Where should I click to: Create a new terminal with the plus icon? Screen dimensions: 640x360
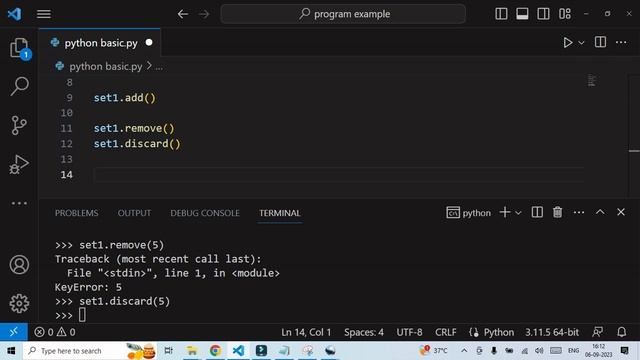click(x=504, y=212)
